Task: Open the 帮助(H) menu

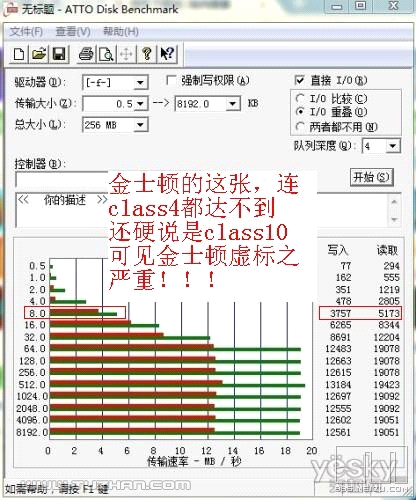Action: coord(121,32)
